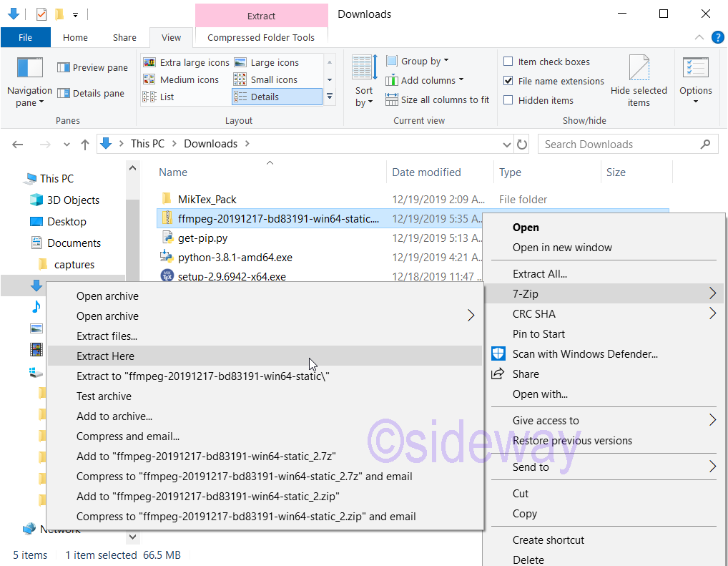Go back to previous folder

(x=18, y=145)
